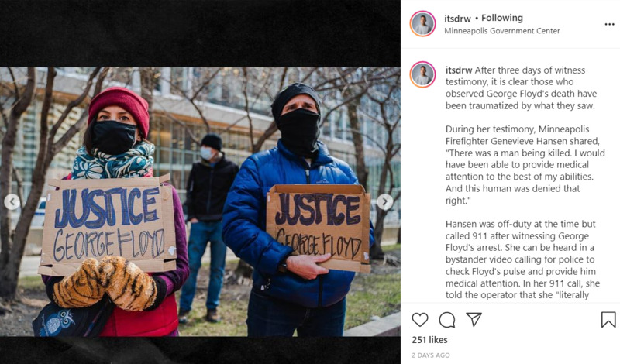This screenshot has height=364, width=620.
Task: Open itsdrw profile picture in the header
Action: [422, 24]
